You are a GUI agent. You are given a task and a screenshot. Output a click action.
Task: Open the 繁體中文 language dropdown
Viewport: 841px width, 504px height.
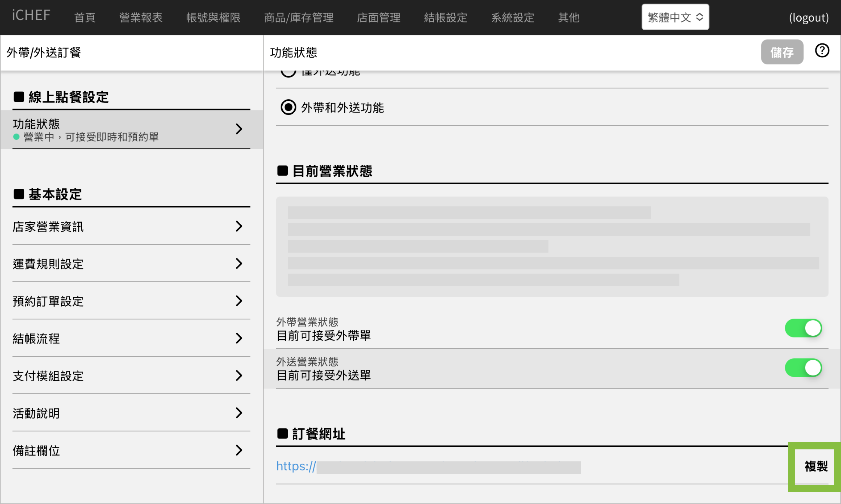(675, 17)
